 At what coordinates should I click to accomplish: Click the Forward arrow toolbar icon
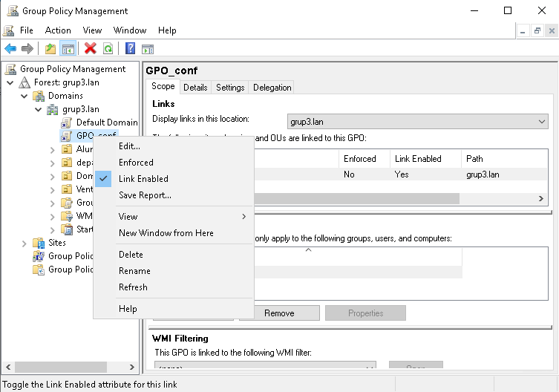pyautogui.click(x=27, y=49)
